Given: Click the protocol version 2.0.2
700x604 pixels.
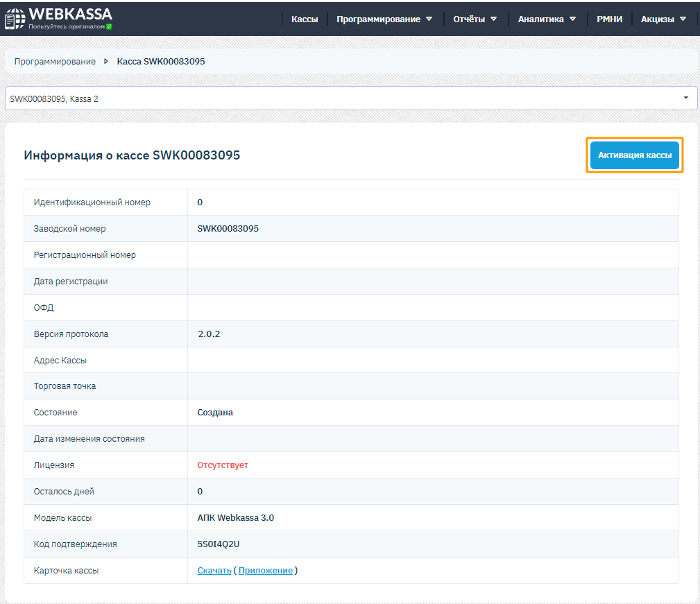Looking at the screenshot, I should pyautogui.click(x=209, y=334).
